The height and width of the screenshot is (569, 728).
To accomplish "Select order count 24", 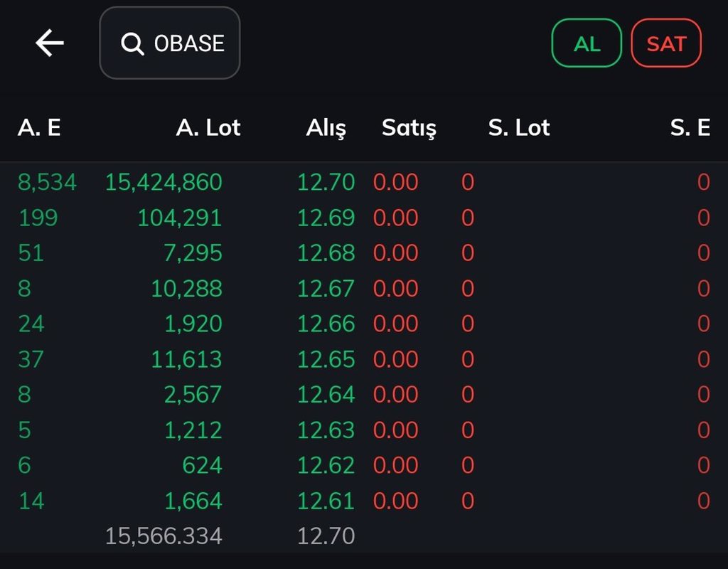I will pos(31,324).
